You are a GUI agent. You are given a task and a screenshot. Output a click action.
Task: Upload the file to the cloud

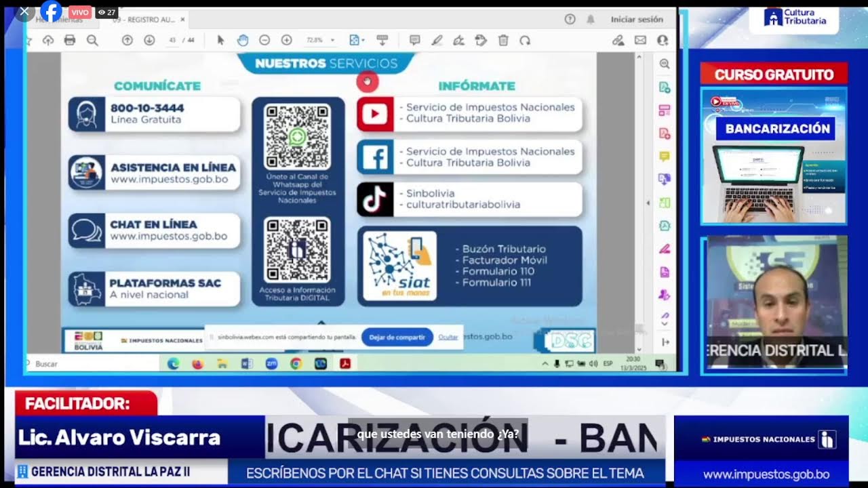(47, 41)
